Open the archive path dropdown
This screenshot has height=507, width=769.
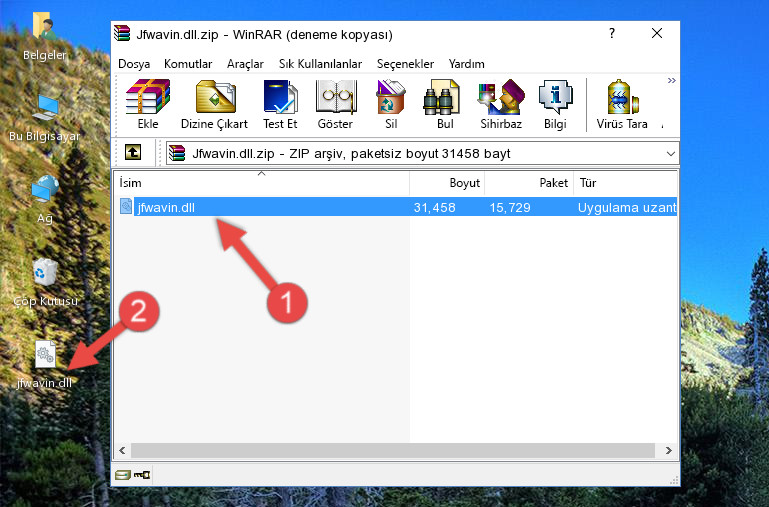coord(670,153)
